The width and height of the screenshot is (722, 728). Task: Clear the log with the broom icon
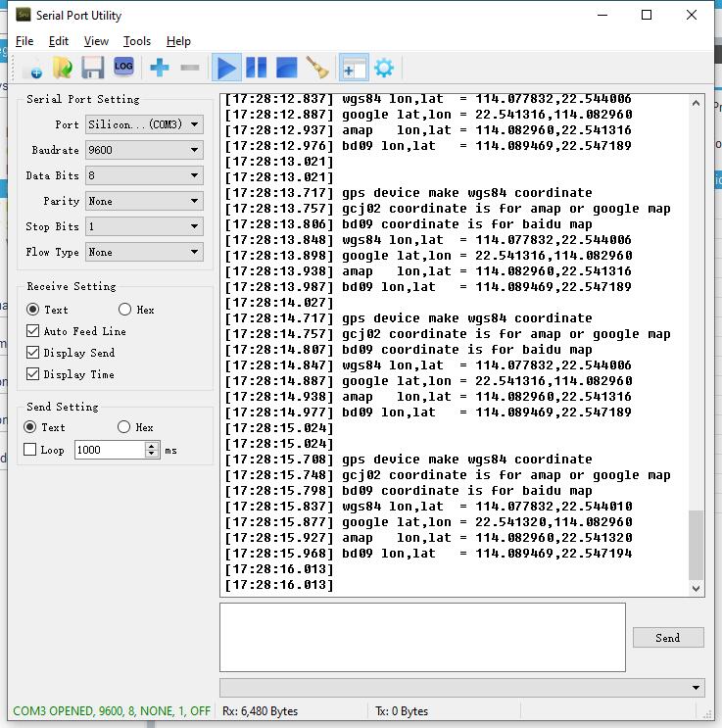click(x=316, y=68)
